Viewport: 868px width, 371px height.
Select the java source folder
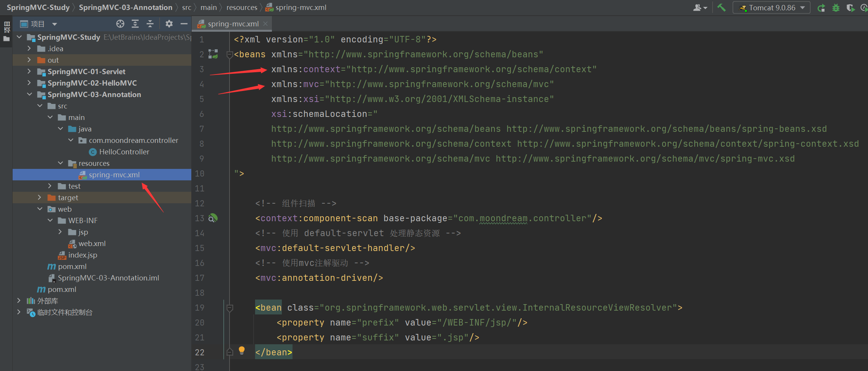(x=85, y=129)
